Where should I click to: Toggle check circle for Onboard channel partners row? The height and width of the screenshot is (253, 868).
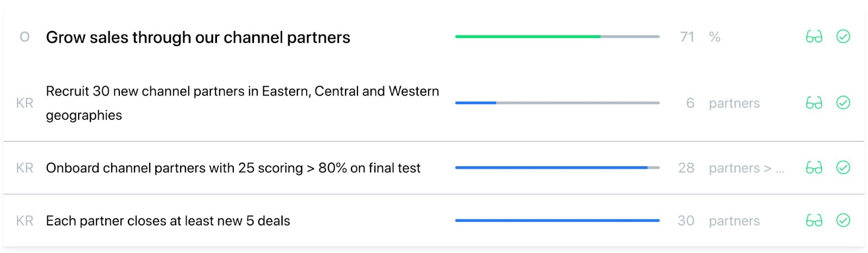(x=843, y=168)
